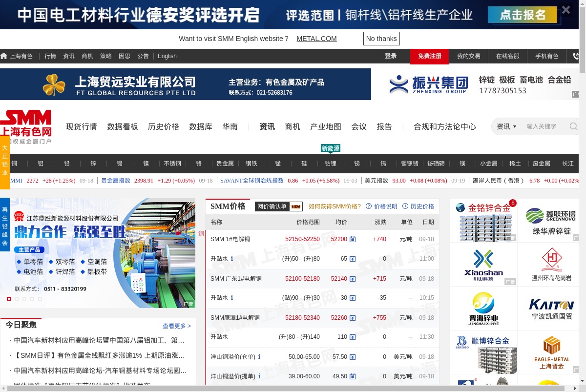The width and height of the screenshot is (586, 392).
Task: Click the 免费注册 button
Action: click(430, 56)
